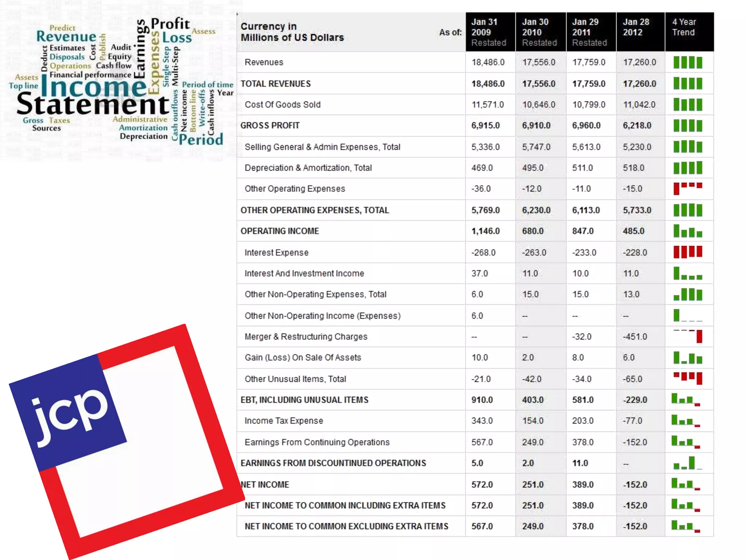Screen dimensions: 747x560
Task: Click the Operating Income trend sparkline
Action: [x=688, y=231]
